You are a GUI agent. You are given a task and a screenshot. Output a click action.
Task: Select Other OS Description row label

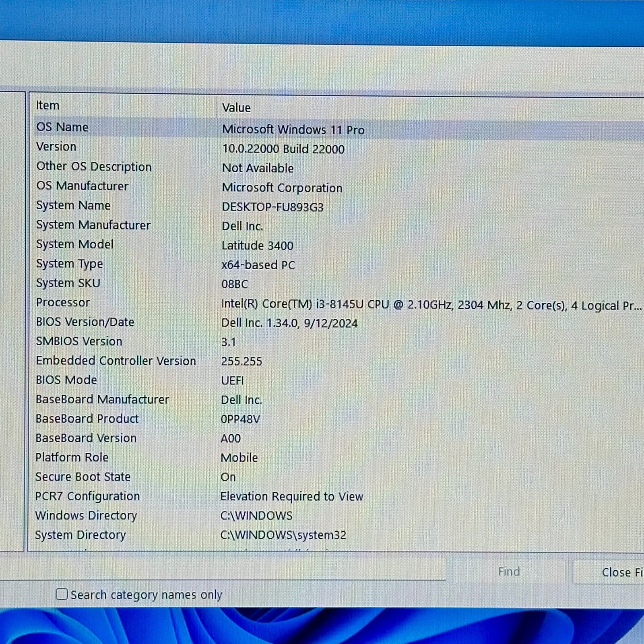94,166
